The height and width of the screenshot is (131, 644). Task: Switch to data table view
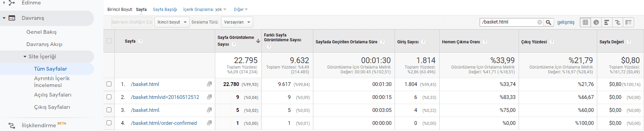585,22
